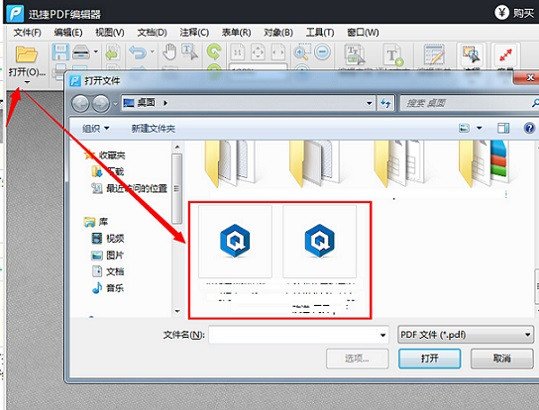The height and width of the screenshot is (410, 539).
Task: Click the 打开 button in dialog
Action: [430, 358]
